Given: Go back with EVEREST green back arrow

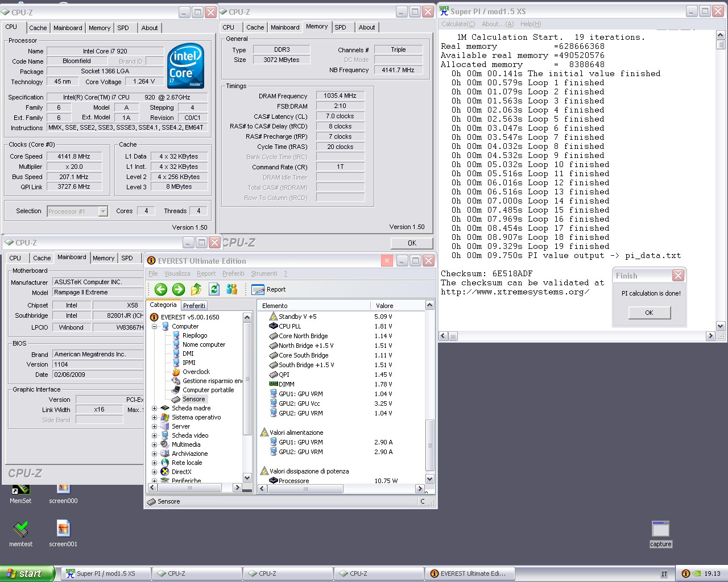Looking at the screenshot, I should click(161, 289).
